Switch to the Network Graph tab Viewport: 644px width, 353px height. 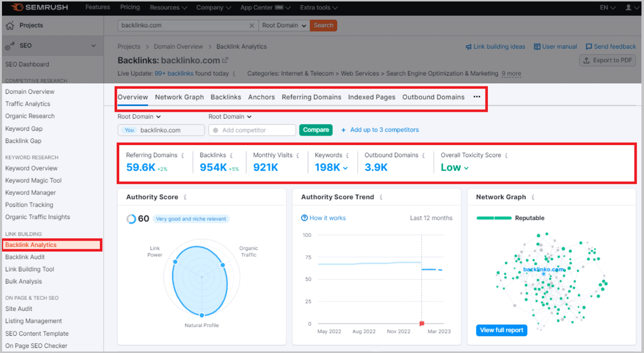[180, 97]
